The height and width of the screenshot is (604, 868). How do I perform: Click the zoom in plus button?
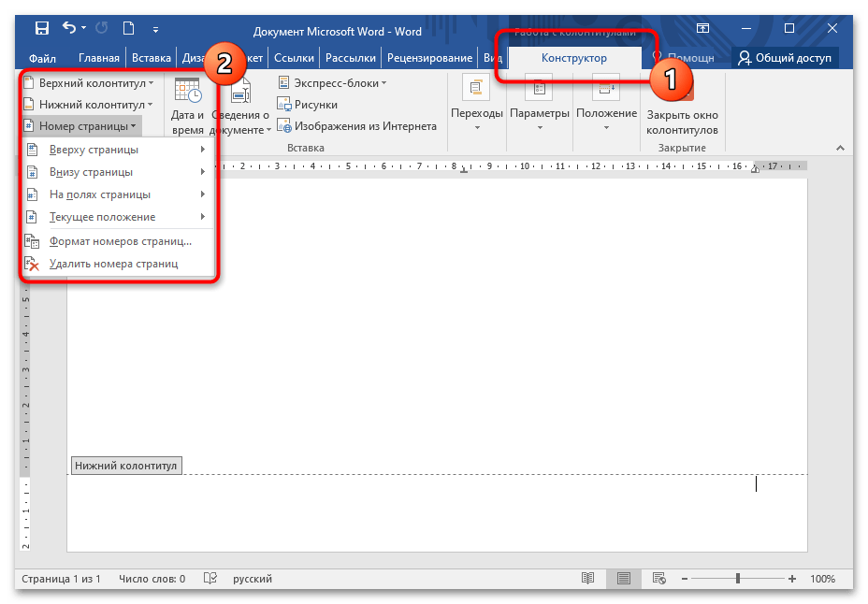(792, 579)
